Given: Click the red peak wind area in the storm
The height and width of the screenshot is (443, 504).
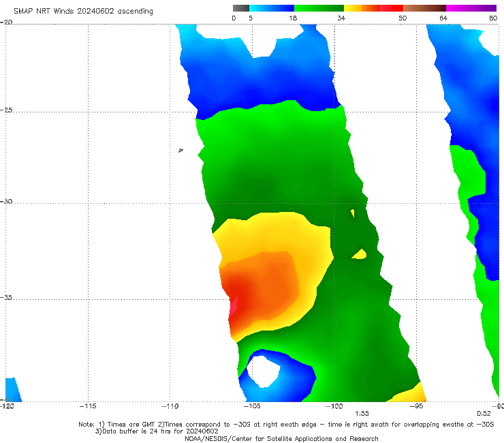Looking at the screenshot, I should (234, 307).
